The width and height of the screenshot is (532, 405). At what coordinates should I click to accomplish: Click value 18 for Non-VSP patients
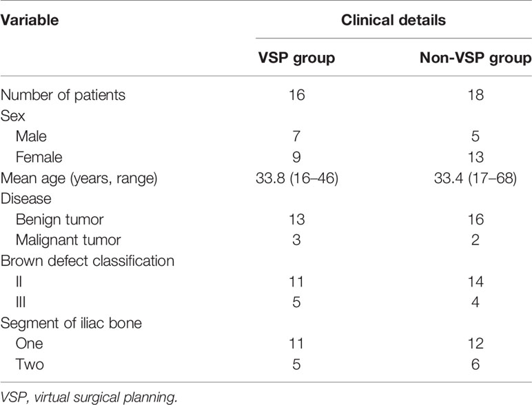coord(475,95)
